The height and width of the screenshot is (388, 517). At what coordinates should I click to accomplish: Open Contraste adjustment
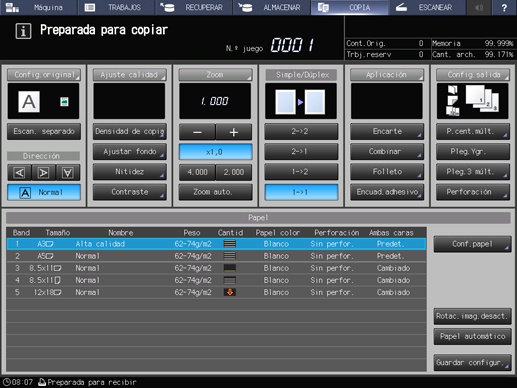(x=129, y=192)
